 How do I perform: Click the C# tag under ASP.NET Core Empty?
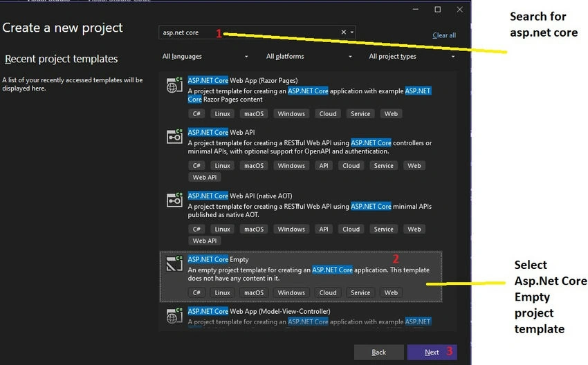(196, 292)
